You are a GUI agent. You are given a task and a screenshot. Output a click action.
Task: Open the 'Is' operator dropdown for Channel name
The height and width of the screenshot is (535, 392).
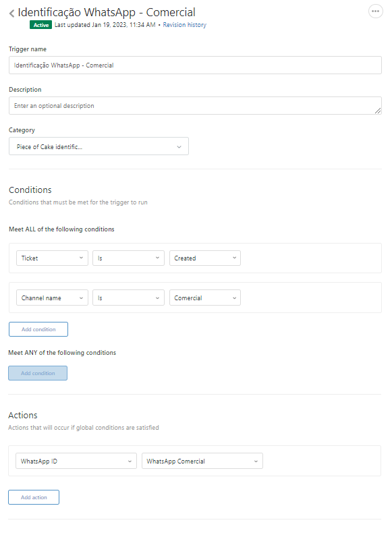[x=129, y=298]
